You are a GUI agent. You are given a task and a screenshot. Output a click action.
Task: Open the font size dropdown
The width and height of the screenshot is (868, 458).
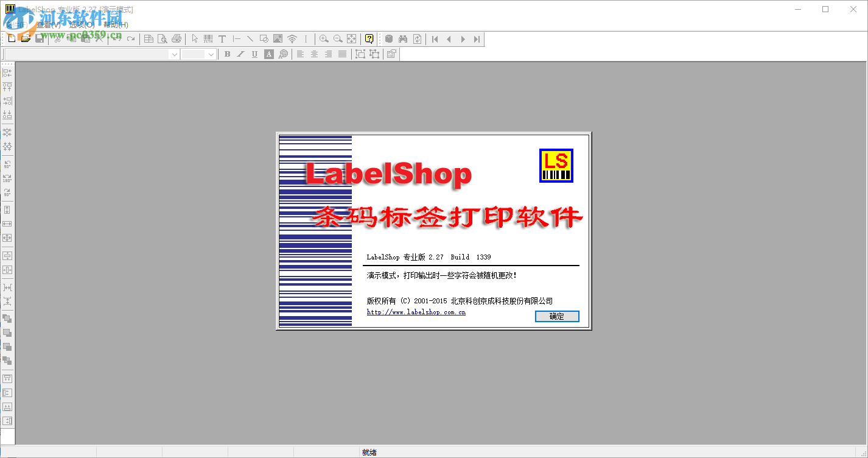(212, 54)
